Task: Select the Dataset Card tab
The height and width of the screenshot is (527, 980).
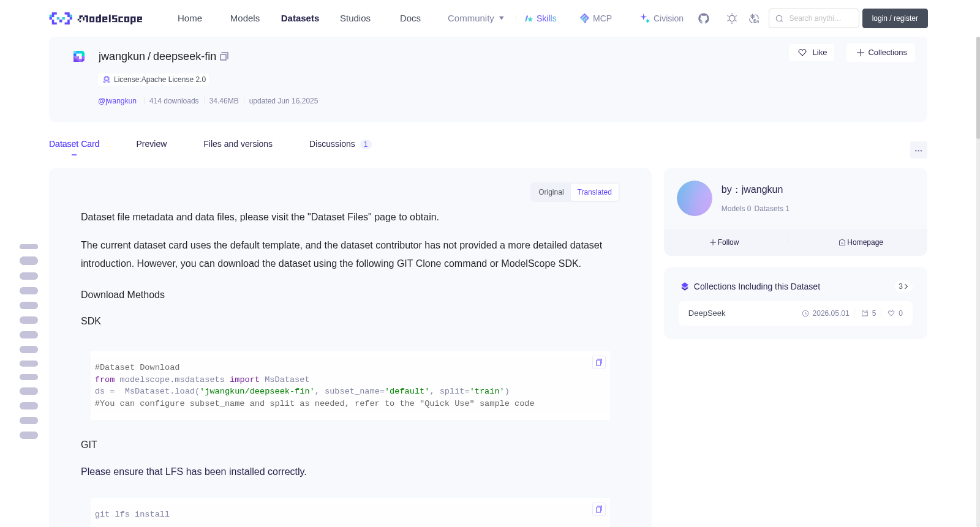Action: point(74,144)
